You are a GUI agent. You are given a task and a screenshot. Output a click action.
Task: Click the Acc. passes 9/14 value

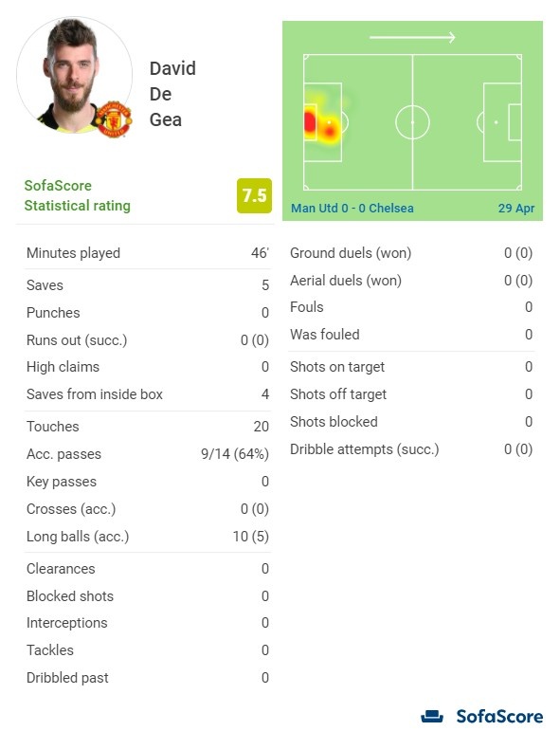tap(235, 453)
